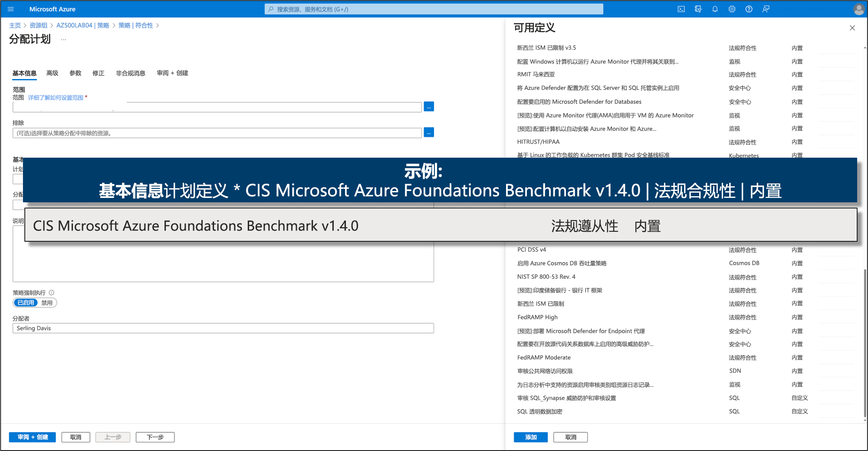Go to 策略 | 符合性 breadcrumb
This screenshot has height=451, width=868.
click(x=136, y=26)
